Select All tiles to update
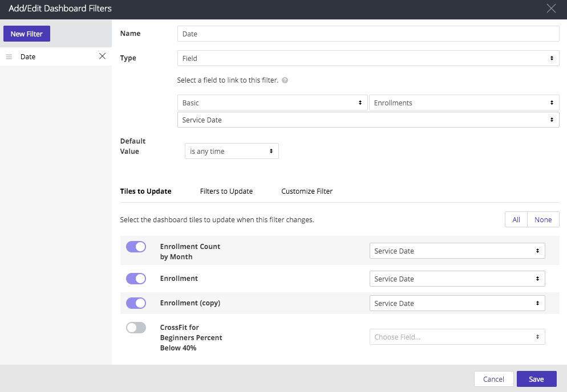This screenshot has height=392, width=567. [x=516, y=219]
